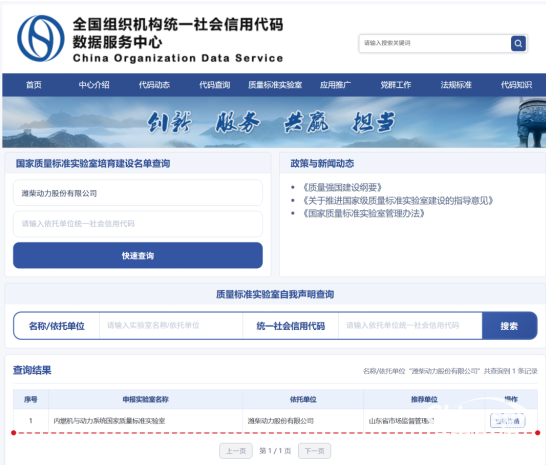
Task: Click the 快速查询 button
Action: 138,255
